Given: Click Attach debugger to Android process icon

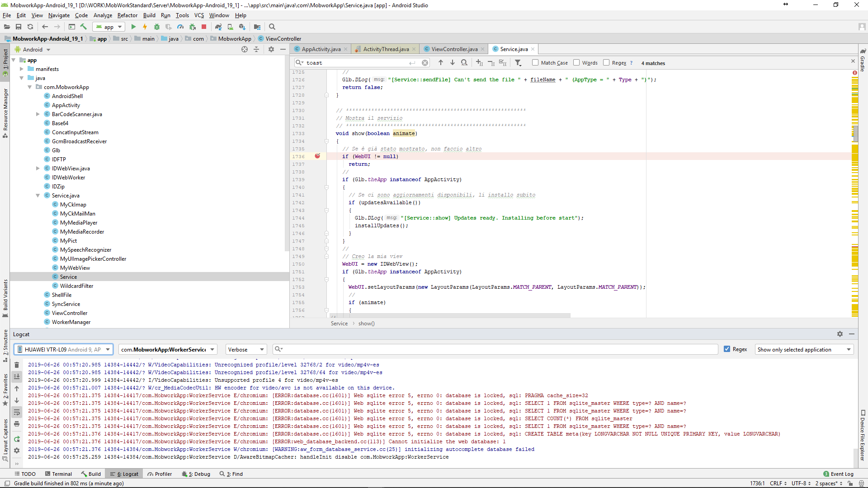Looking at the screenshot, I should tap(192, 27).
